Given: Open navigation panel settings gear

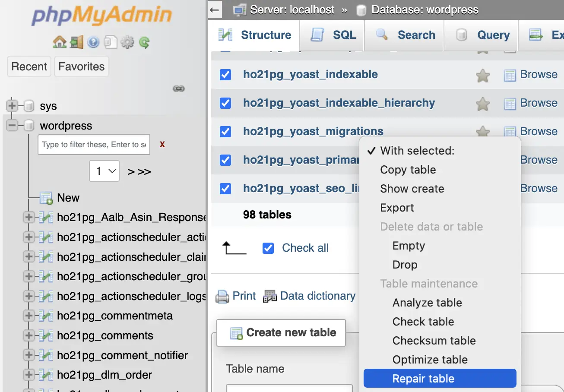Looking at the screenshot, I should click(127, 42).
